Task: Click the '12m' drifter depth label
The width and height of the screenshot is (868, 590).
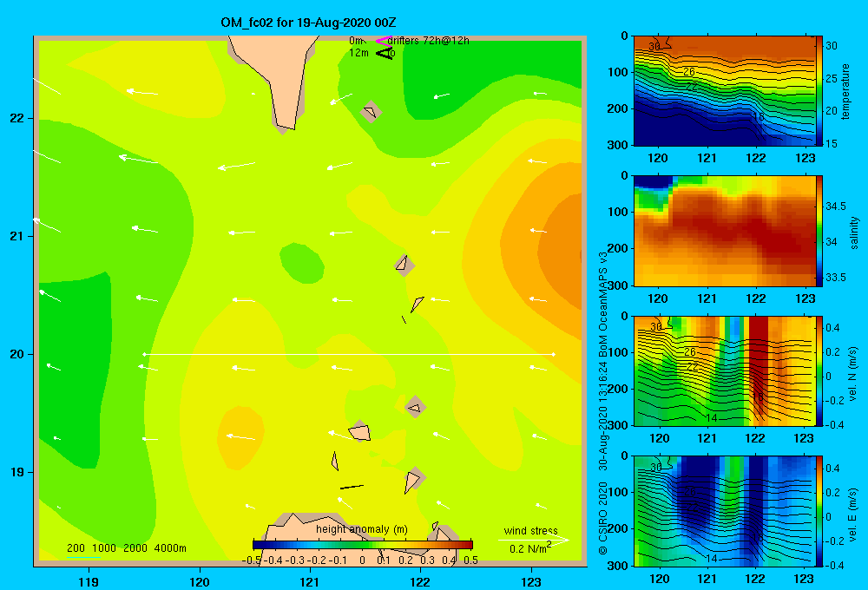Action: point(358,53)
